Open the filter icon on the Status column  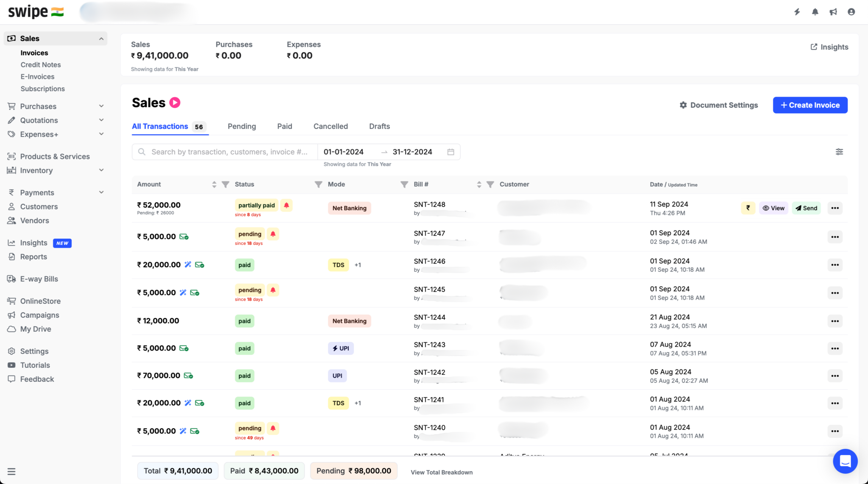pyautogui.click(x=225, y=184)
